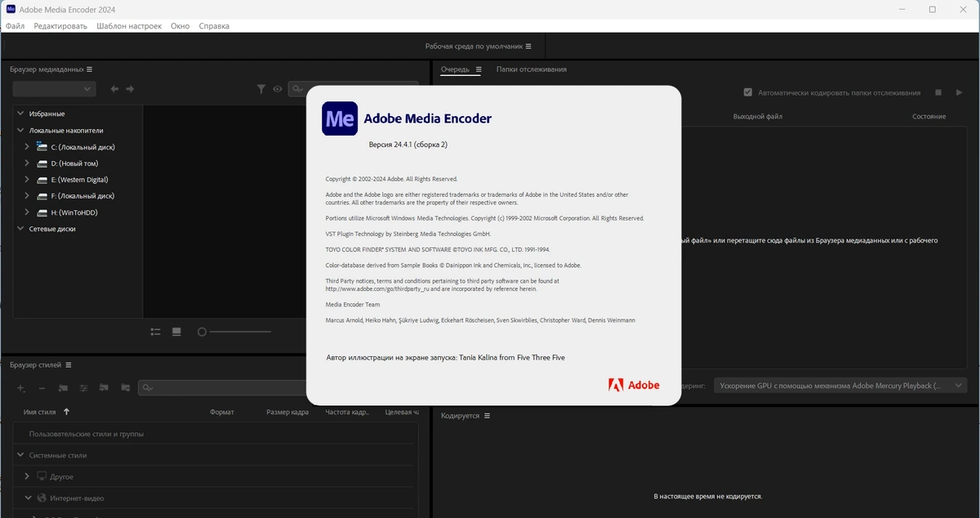This screenshot has height=518, width=980.
Task: Export presets icon in Preset Browser
Action: point(125,388)
